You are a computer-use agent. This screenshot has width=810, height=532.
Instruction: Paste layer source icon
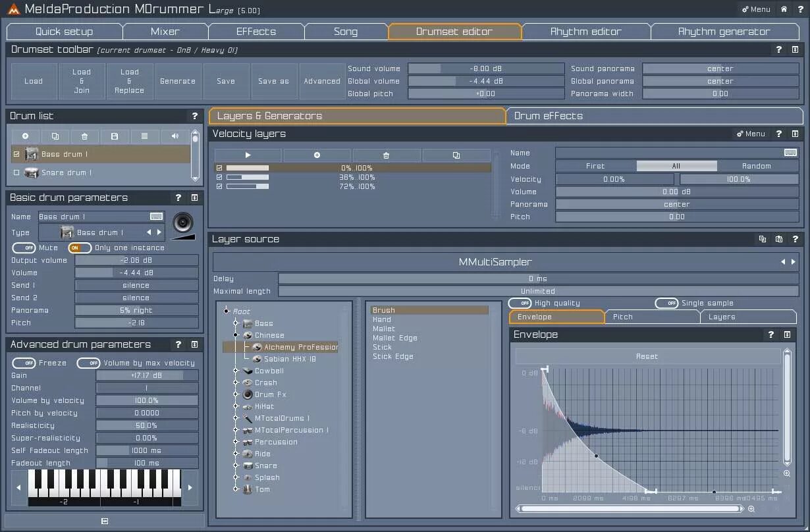[x=779, y=239]
